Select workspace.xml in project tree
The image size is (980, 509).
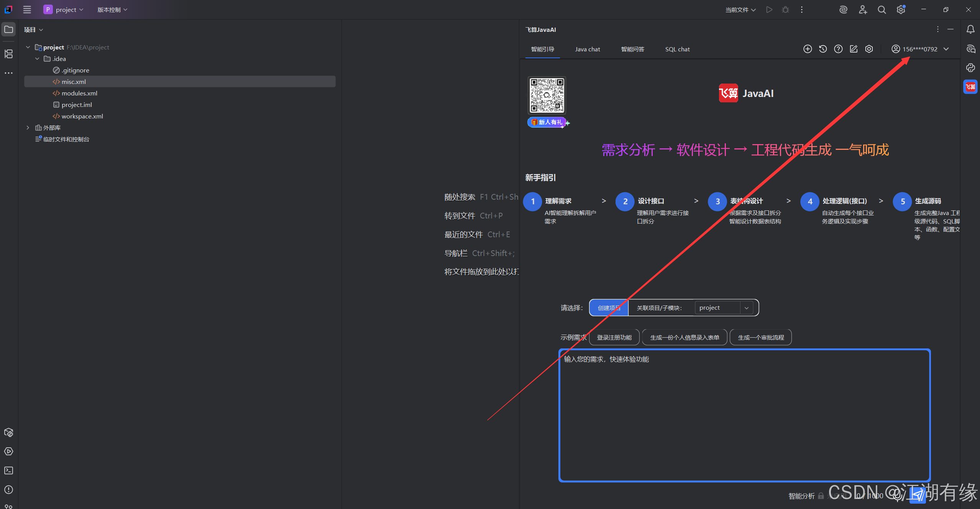(x=78, y=116)
